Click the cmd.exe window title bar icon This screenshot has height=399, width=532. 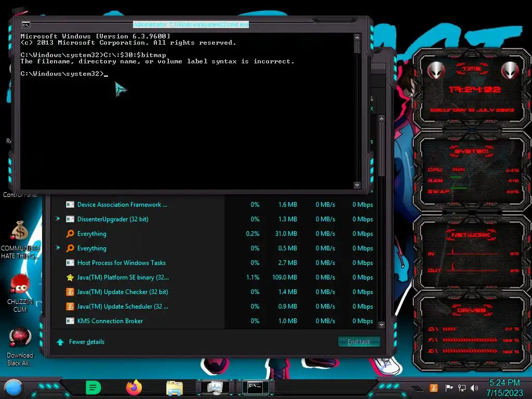(x=26, y=25)
